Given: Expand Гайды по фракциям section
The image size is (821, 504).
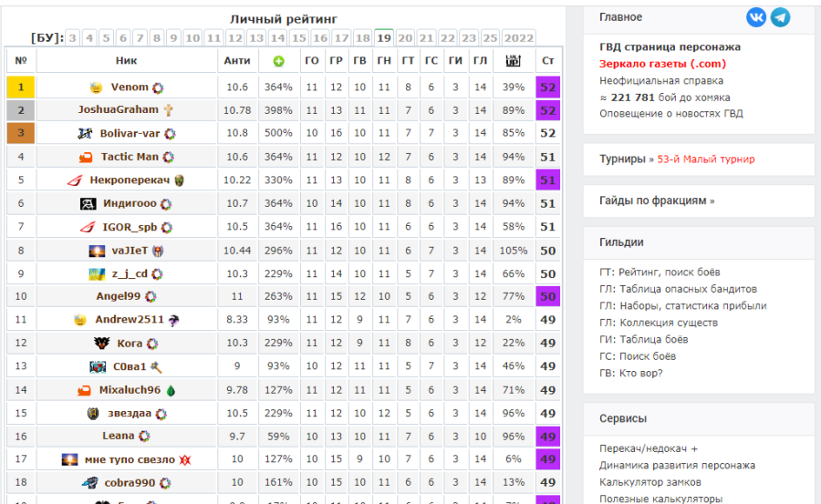Looking at the screenshot, I should tap(657, 201).
